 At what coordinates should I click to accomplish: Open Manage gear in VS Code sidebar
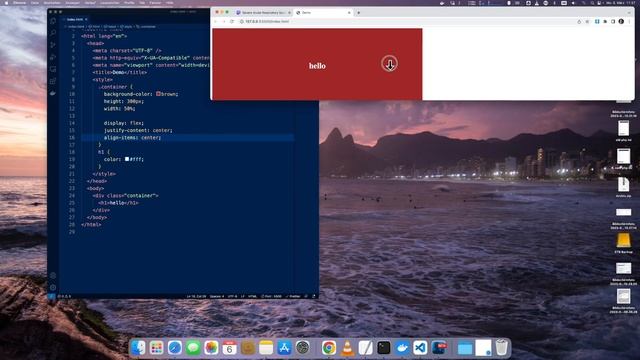[x=53, y=287]
